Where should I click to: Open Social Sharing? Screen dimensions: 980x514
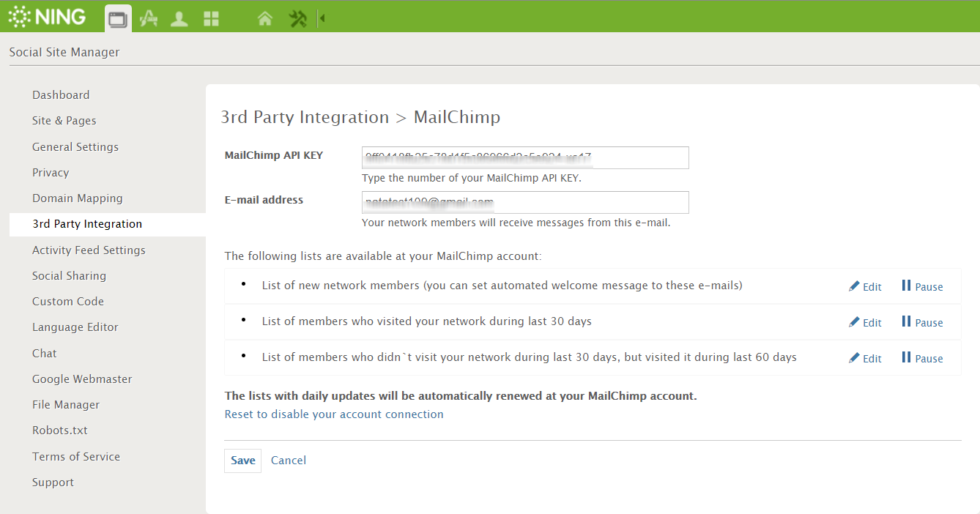click(69, 276)
